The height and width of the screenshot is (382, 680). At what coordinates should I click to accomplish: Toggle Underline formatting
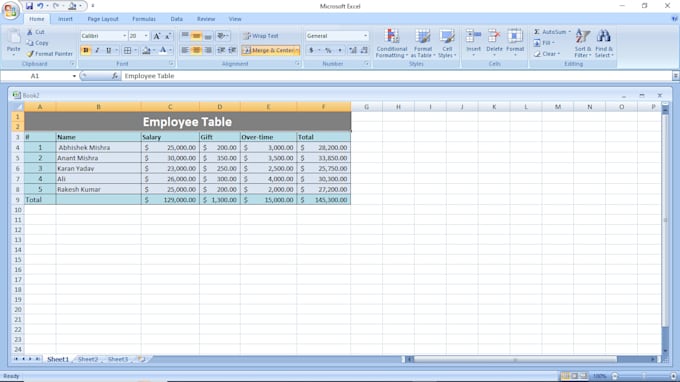108,51
